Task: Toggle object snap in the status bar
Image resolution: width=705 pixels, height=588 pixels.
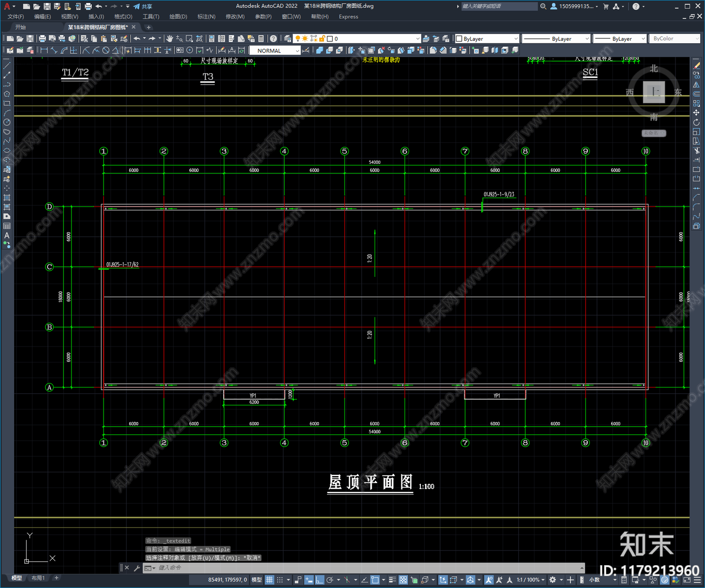Action: (375, 580)
